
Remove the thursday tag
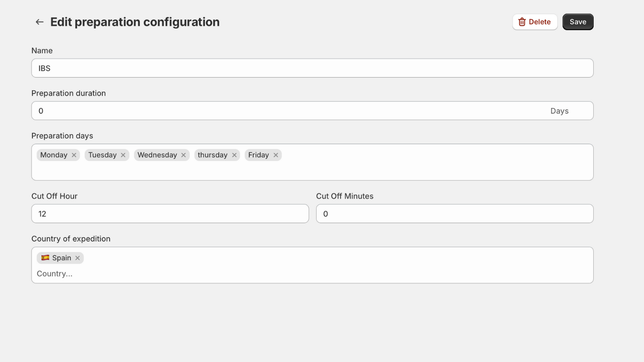click(x=234, y=155)
